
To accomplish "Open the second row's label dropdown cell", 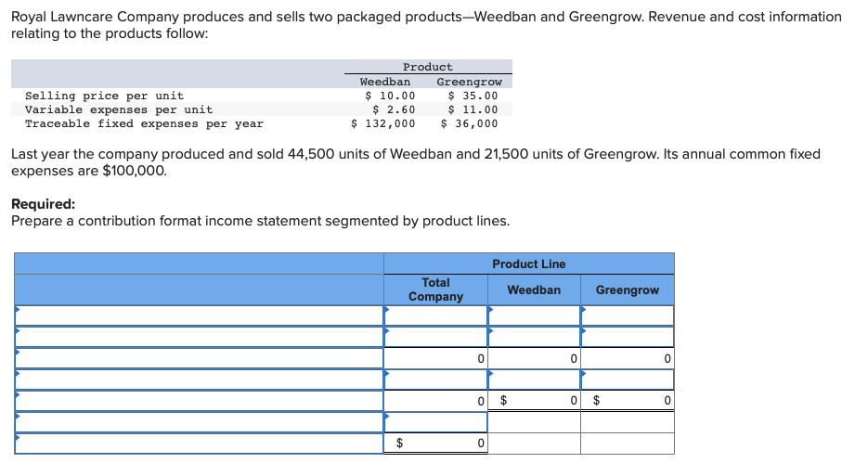I will point(200,337).
